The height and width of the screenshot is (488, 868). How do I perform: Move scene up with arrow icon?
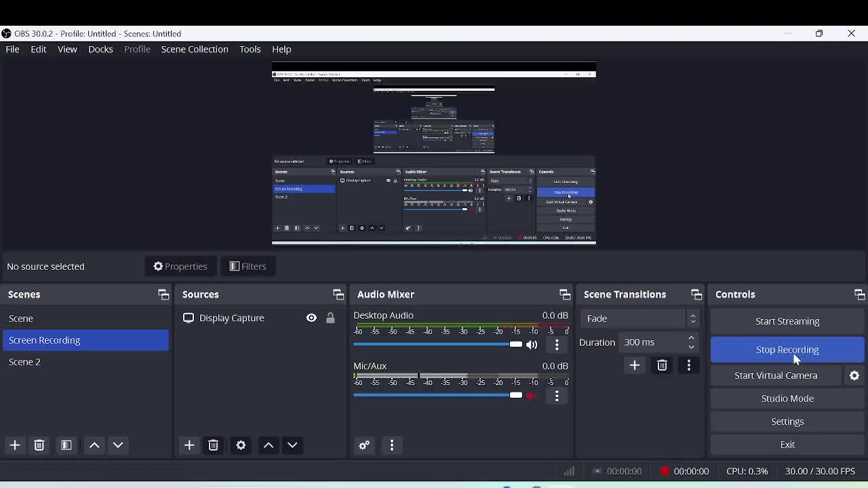94,445
